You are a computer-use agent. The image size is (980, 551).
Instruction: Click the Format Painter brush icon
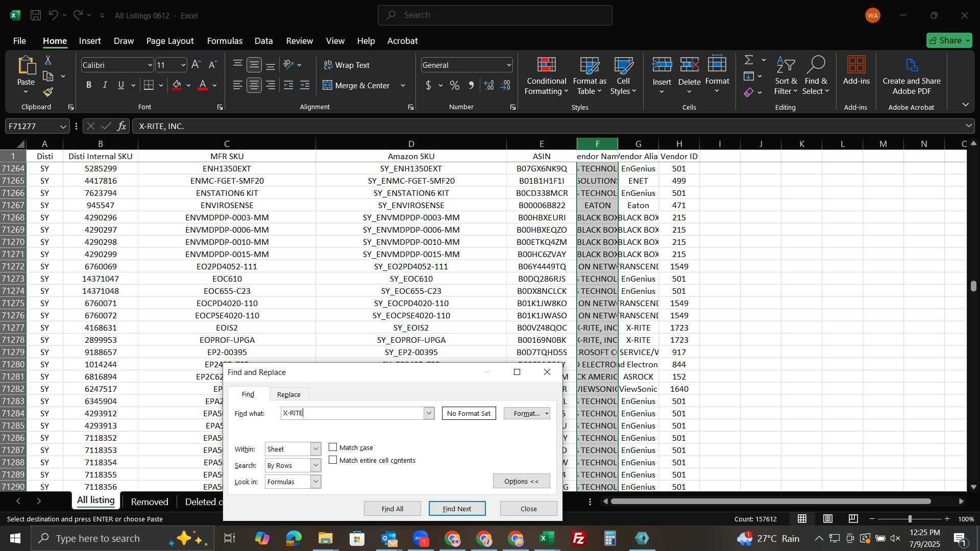point(48,92)
